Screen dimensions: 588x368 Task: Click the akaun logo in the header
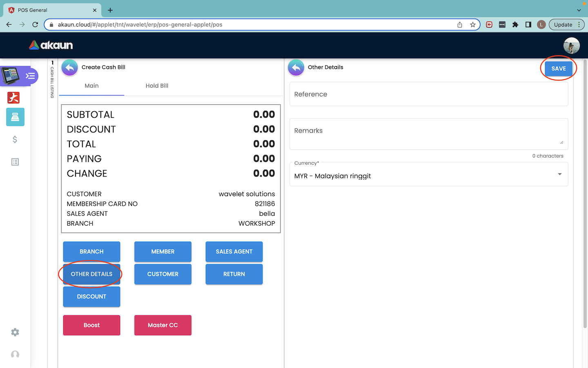pyautogui.click(x=51, y=45)
